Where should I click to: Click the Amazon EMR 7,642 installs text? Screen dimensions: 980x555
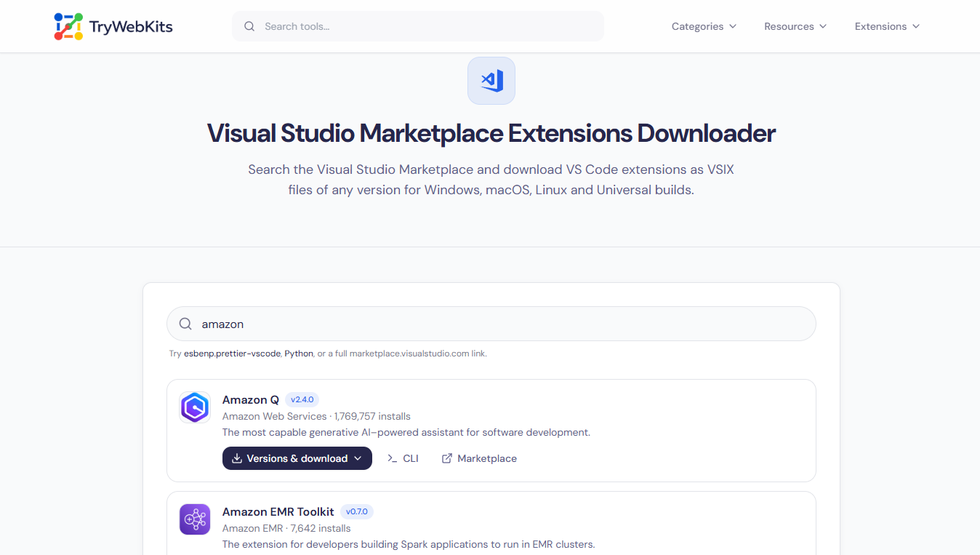286,528
